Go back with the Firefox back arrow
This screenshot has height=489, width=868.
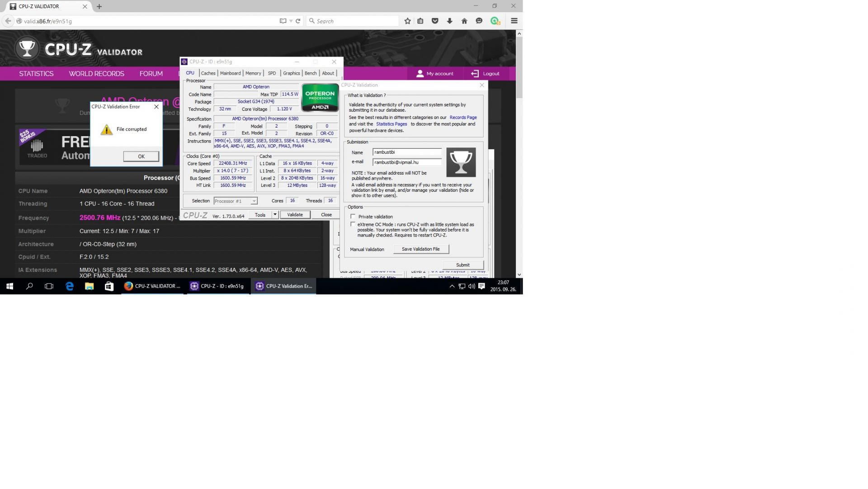8,21
